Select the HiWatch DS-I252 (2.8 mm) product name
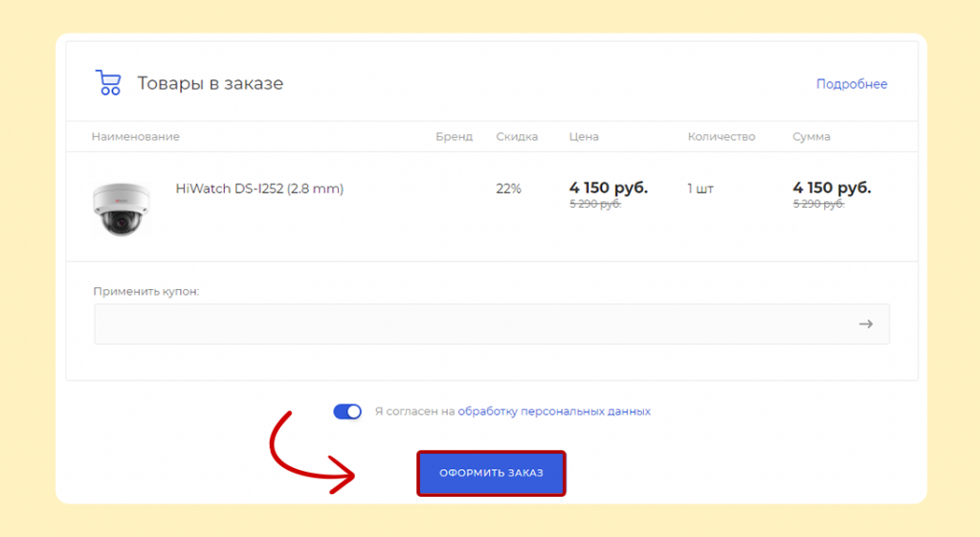980x537 pixels. 259,189
